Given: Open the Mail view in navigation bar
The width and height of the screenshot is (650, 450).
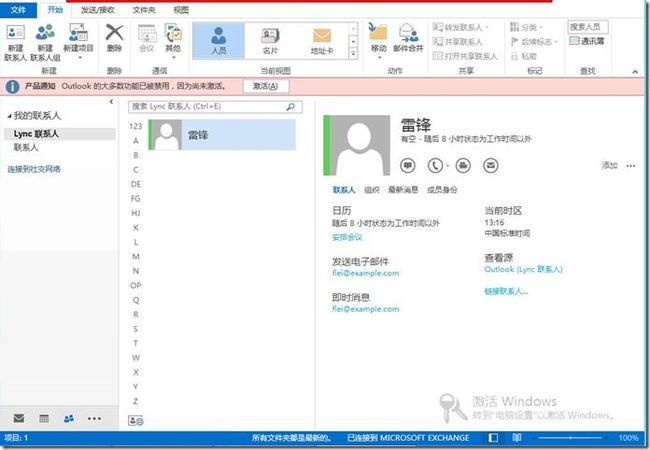Looking at the screenshot, I should 18,417.
